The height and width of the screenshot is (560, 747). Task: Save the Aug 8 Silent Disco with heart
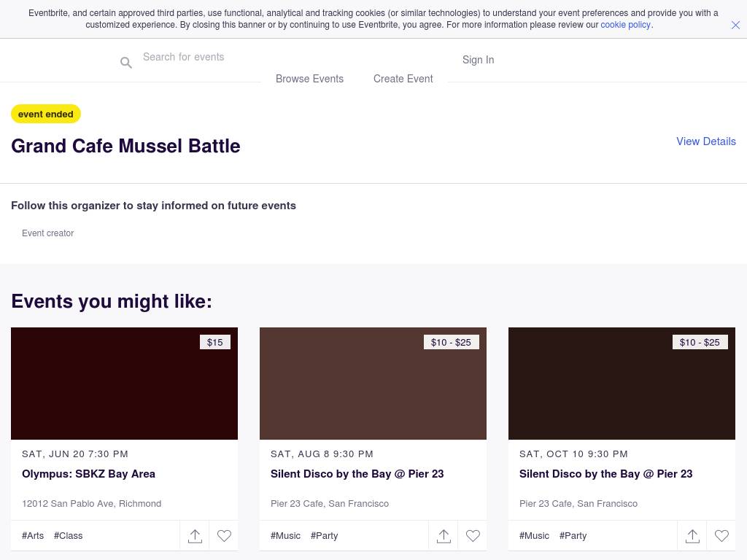click(x=473, y=536)
